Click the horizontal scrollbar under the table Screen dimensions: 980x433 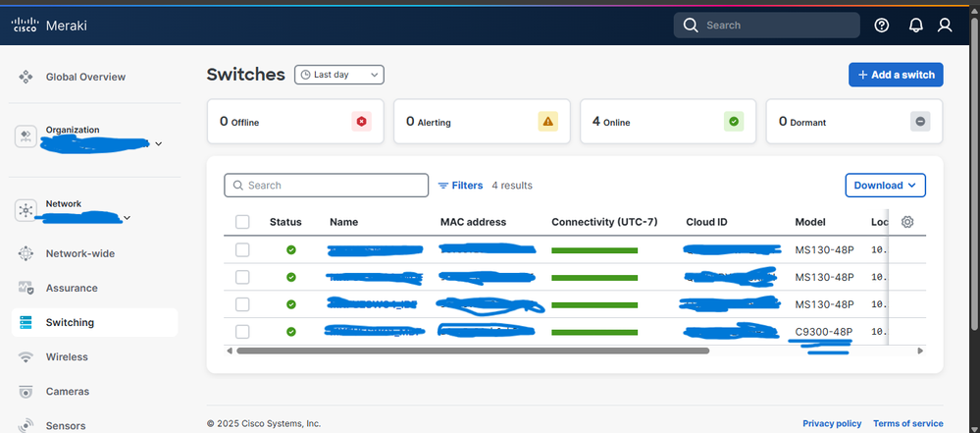pyautogui.click(x=471, y=351)
